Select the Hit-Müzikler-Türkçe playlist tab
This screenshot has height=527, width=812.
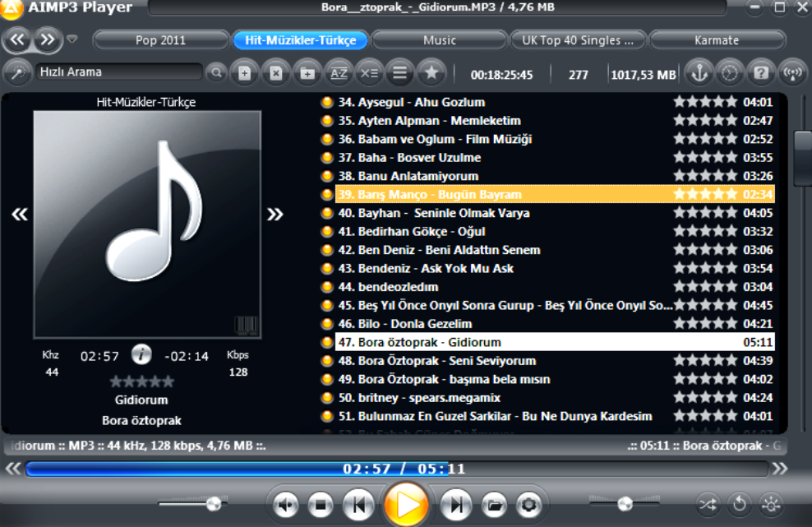(x=300, y=40)
